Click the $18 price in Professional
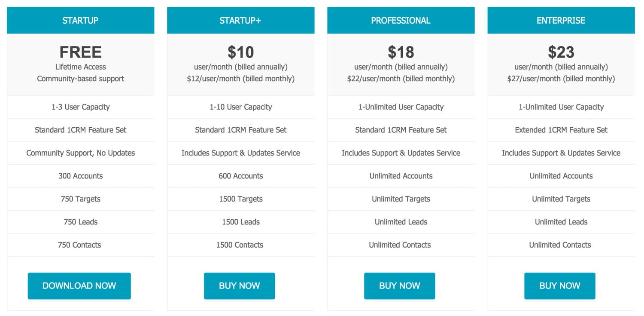 401,52
